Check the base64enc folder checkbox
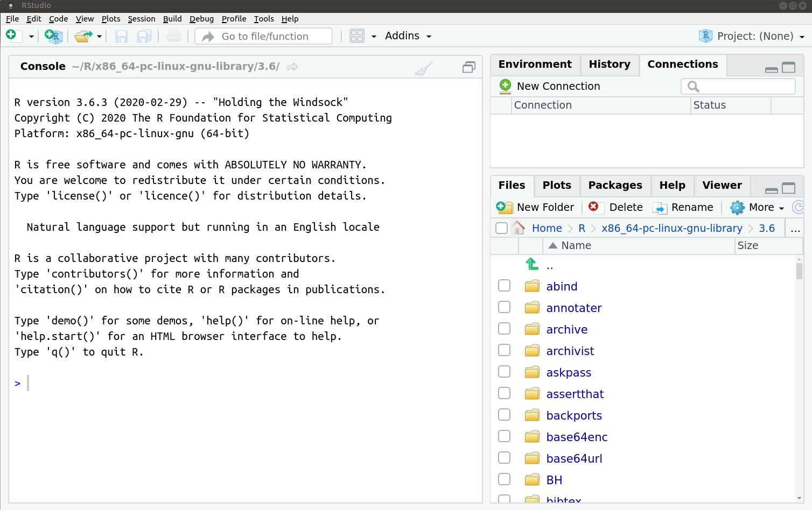Screen dimensions: 812x510 coord(504,436)
